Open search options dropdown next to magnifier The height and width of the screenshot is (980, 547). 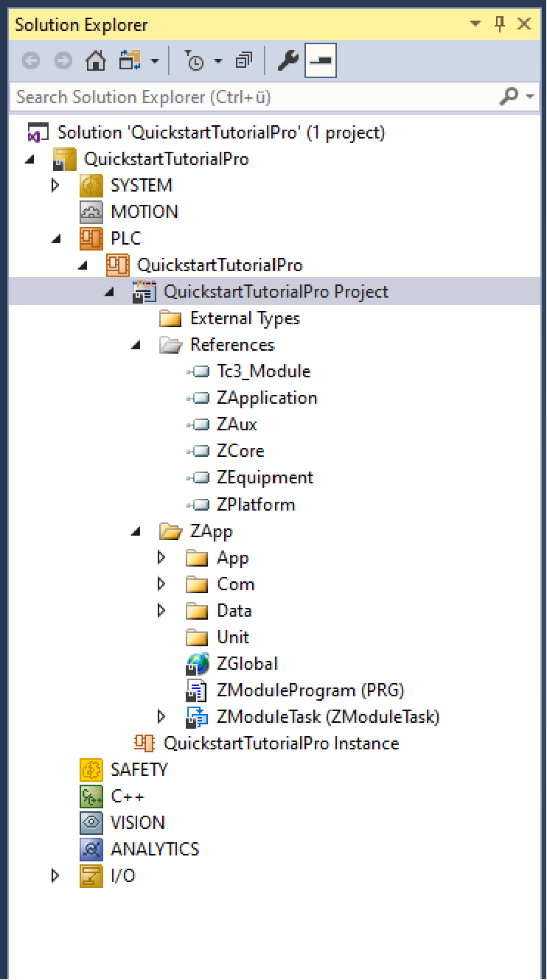(x=532, y=97)
